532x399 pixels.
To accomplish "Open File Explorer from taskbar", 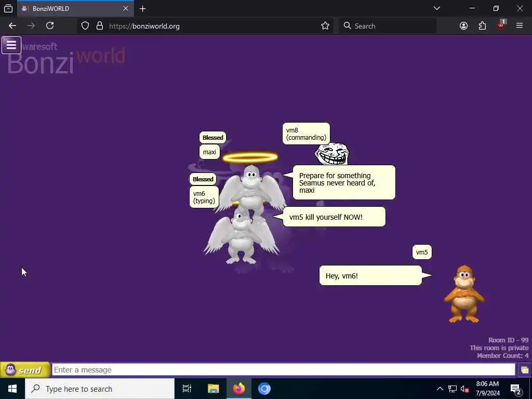I will coord(213,389).
